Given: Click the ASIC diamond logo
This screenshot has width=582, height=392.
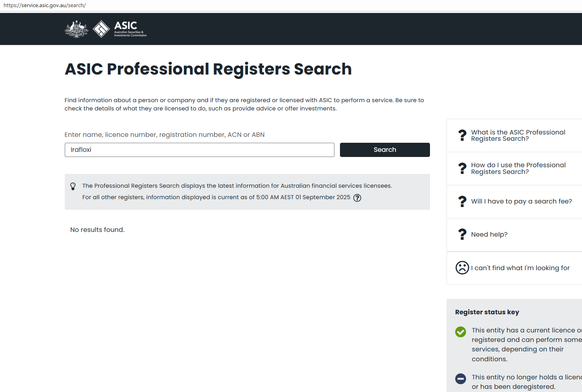Looking at the screenshot, I should [101, 29].
